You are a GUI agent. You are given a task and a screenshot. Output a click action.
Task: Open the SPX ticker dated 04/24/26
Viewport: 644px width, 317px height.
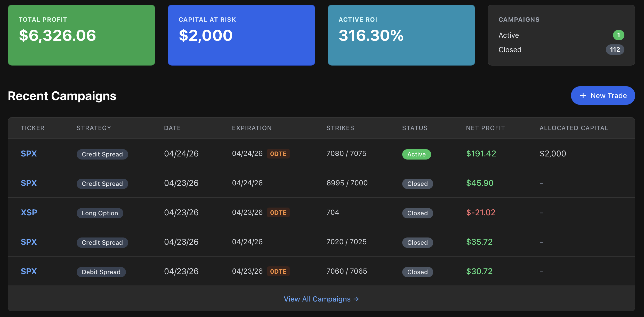coord(29,154)
